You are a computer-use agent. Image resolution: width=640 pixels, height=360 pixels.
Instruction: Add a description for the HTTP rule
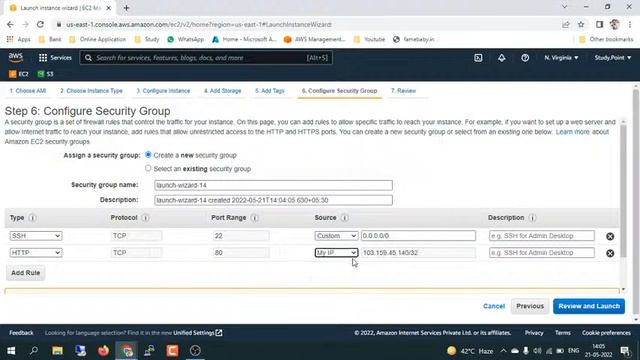(542, 253)
